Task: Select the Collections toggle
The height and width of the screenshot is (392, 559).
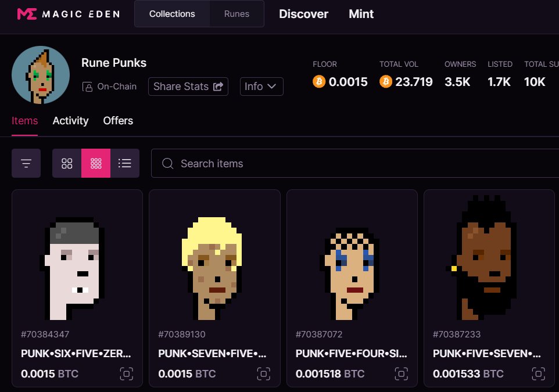Action: pos(172,14)
